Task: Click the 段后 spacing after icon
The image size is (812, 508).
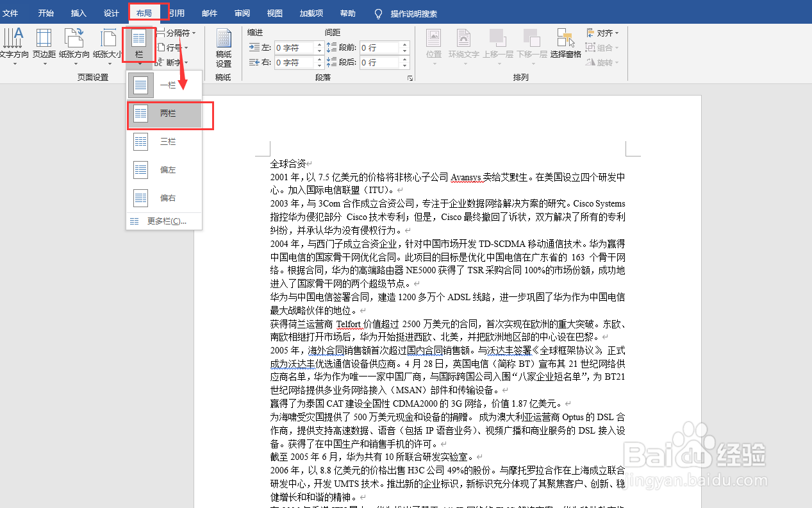Action: [331, 62]
